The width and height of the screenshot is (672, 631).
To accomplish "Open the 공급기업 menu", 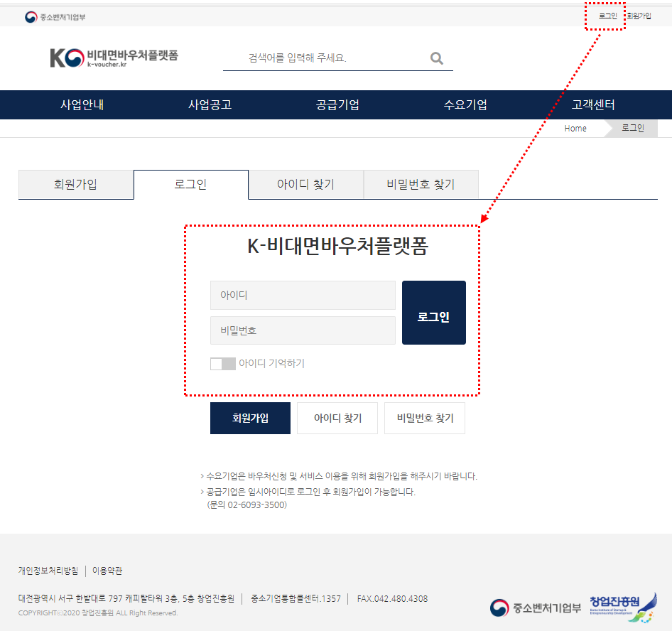I will pyautogui.click(x=337, y=104).
